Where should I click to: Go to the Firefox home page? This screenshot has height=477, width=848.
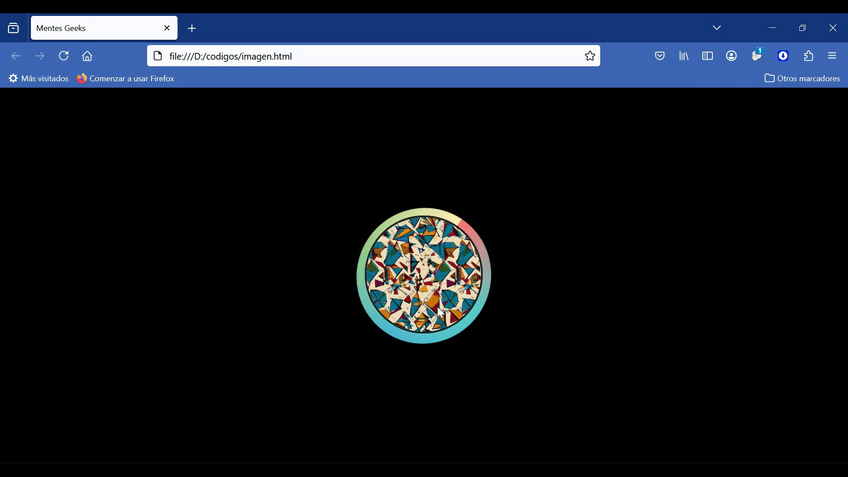click(x=87, y=56)
